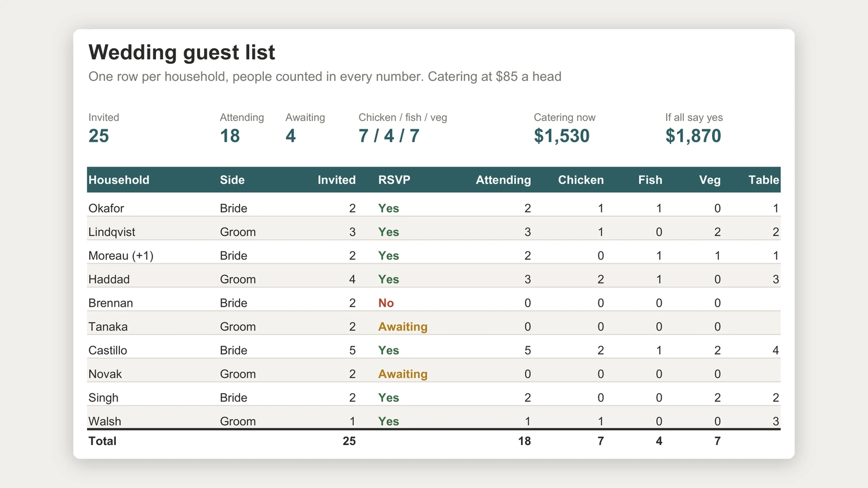The width and height of the screenshot is (868, 488).
Task: Click the 'Chicken / fish / veg' label
Action: 403,117
